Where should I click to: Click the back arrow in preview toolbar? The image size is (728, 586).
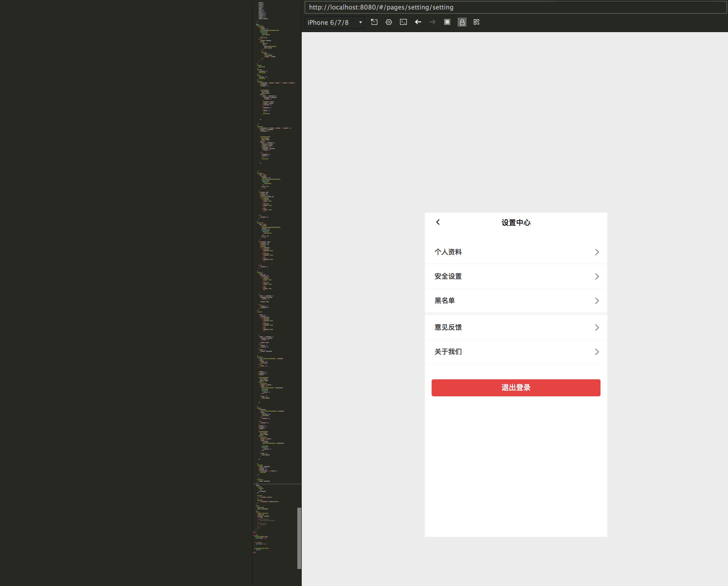418,22
